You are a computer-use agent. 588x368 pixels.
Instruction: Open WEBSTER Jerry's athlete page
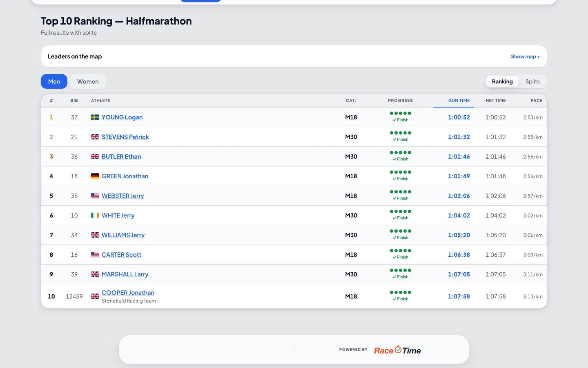pyautogui.click(x=123, y=196)
